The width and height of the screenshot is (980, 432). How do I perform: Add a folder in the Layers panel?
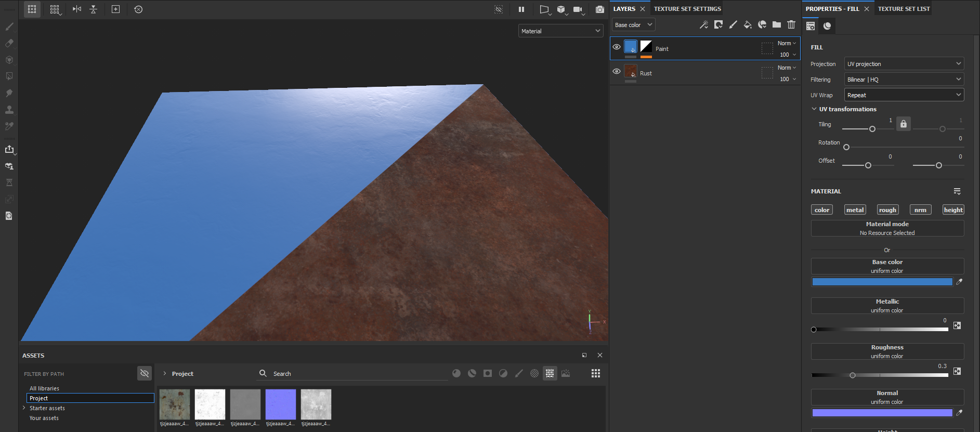pos(777,24)
